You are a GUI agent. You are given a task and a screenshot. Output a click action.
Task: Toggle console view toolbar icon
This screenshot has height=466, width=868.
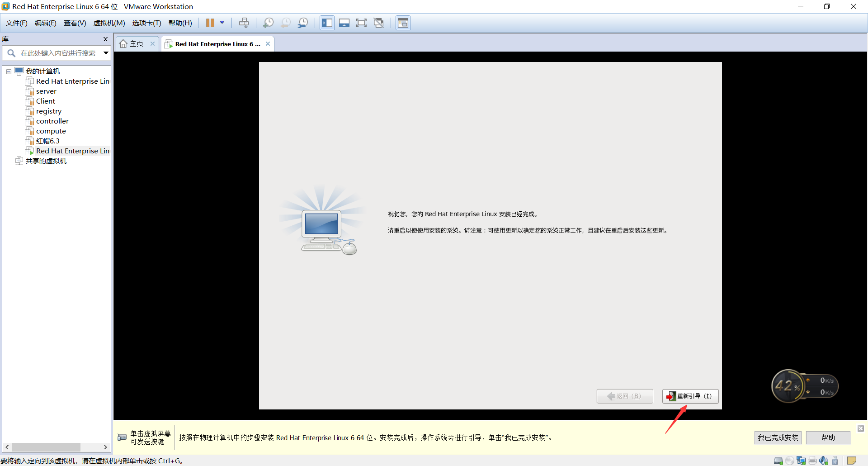[403, 23]
